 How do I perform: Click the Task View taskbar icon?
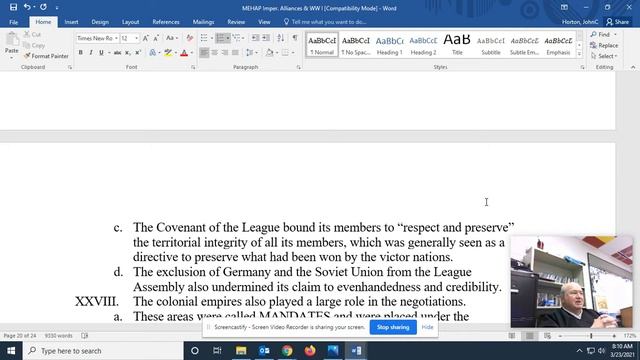[217, 351]
